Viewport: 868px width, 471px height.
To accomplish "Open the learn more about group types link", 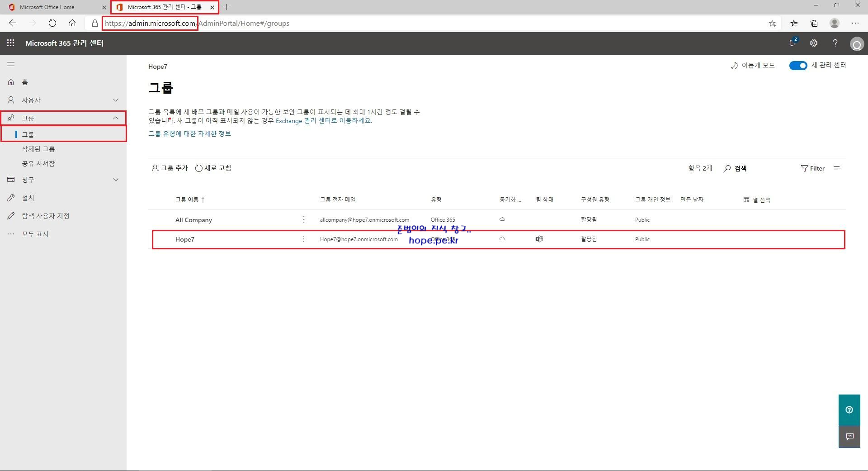I will point(190,133).
